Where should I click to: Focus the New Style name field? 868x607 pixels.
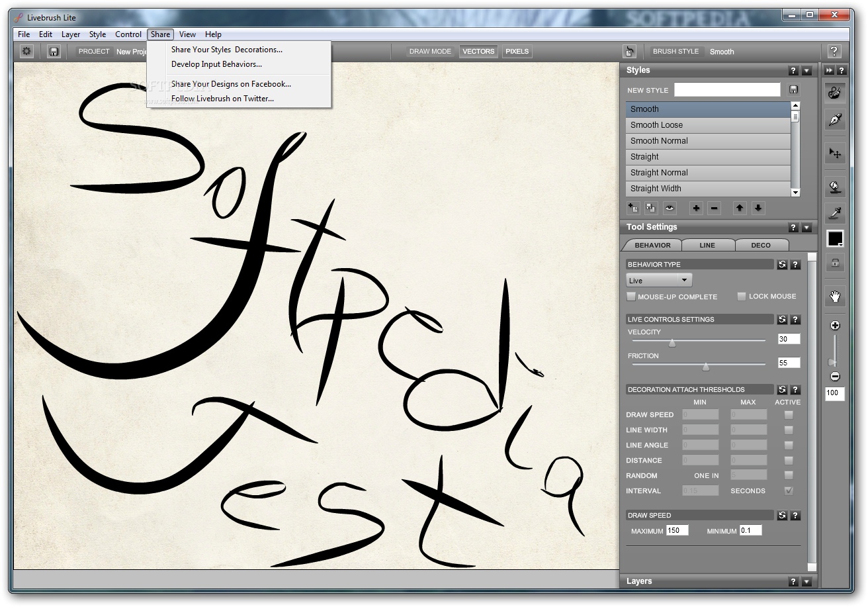tap(727, 89)
